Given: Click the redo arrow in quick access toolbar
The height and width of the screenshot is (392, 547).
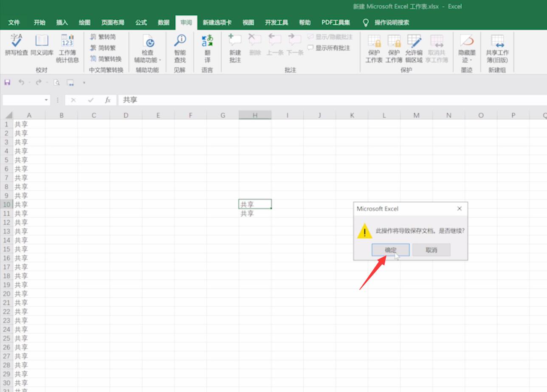Looking at the screenshot, I should [x=39, y=82].
